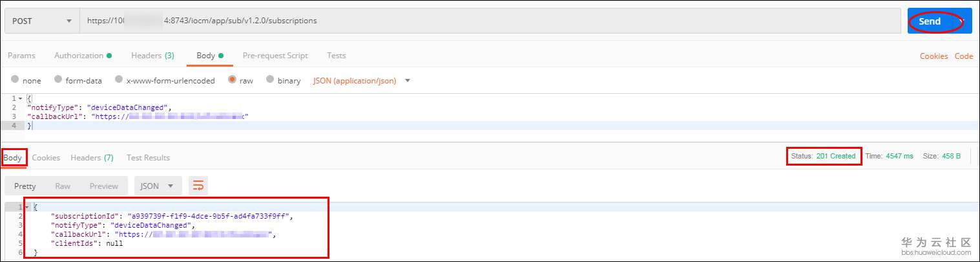Pick the x-www-form-urlencoded option
This screenshot has height=262, width=980.
point(119,81)
